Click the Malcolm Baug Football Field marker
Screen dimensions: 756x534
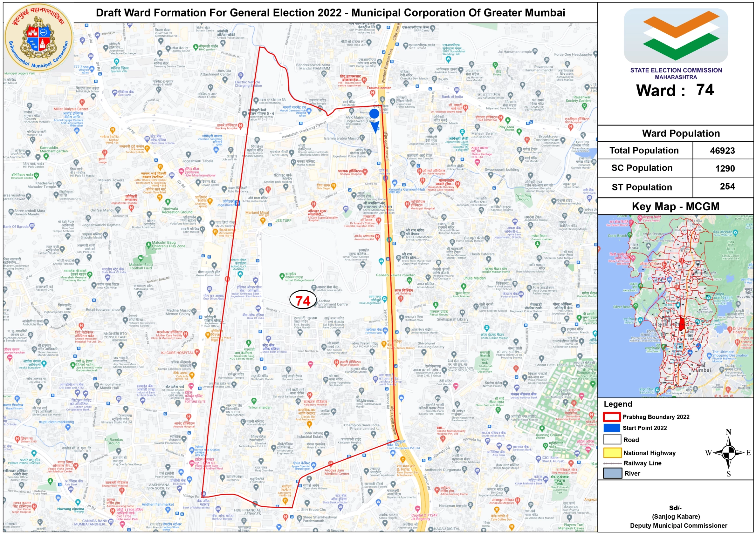(x=141, y=258)
